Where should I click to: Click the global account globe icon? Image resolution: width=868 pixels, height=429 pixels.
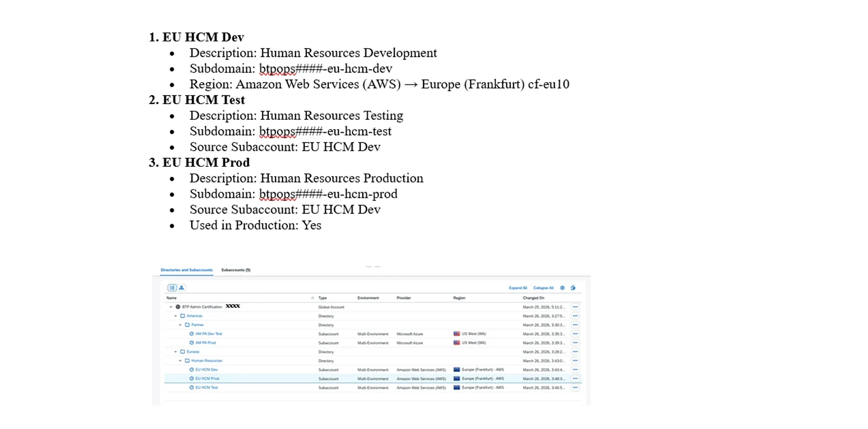(178, 307)
